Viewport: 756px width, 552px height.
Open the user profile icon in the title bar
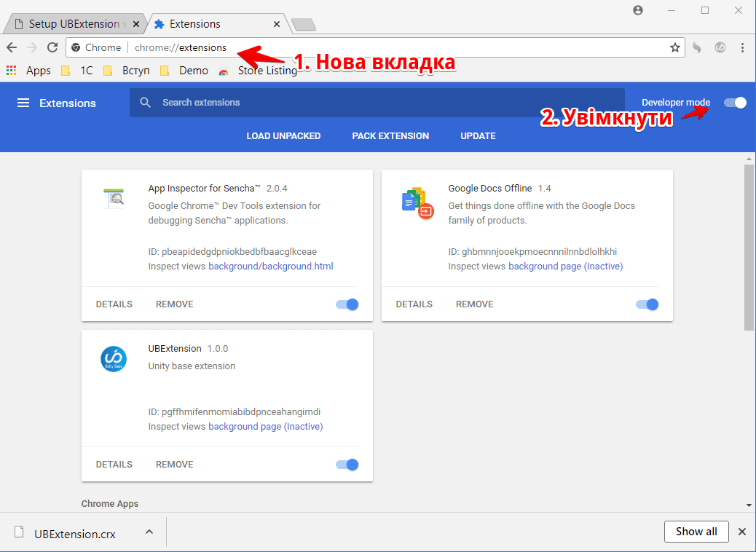[638, 10]
